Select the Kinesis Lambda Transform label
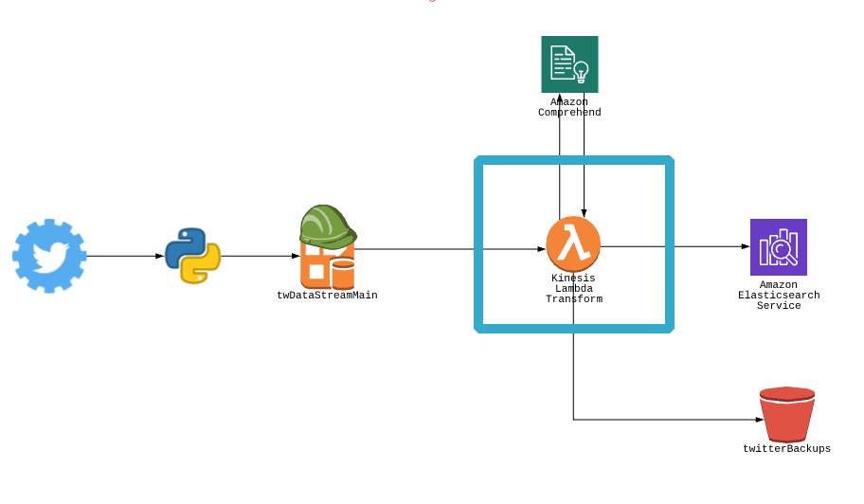This screenshot has width=864, height=504. coord(574,289)
